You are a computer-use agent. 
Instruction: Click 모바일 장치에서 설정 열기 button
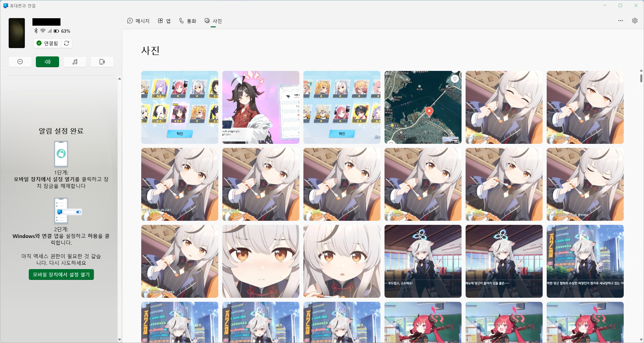(61, 274)
